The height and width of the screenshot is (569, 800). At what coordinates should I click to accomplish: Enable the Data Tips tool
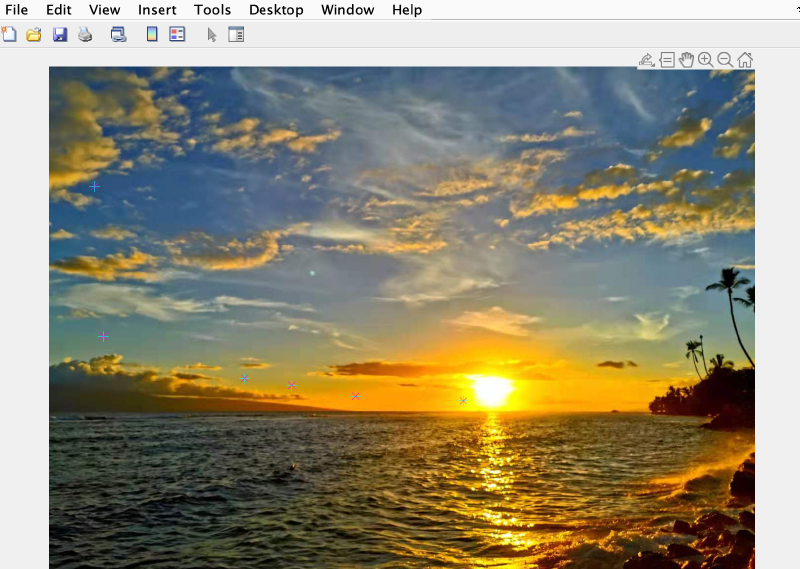[667, 60]
